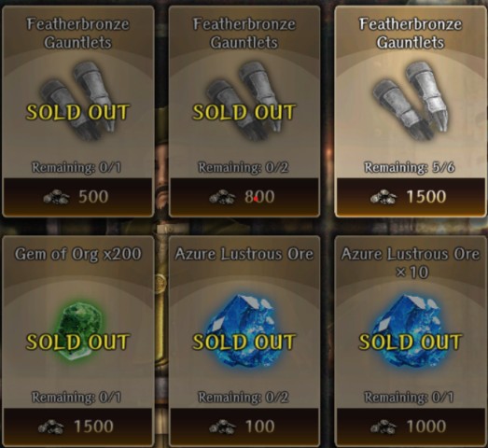Click the Azure Lustrous Ore ×10 gem icon
This screenshot has height=448, width=488.
[x=411, y=331]
